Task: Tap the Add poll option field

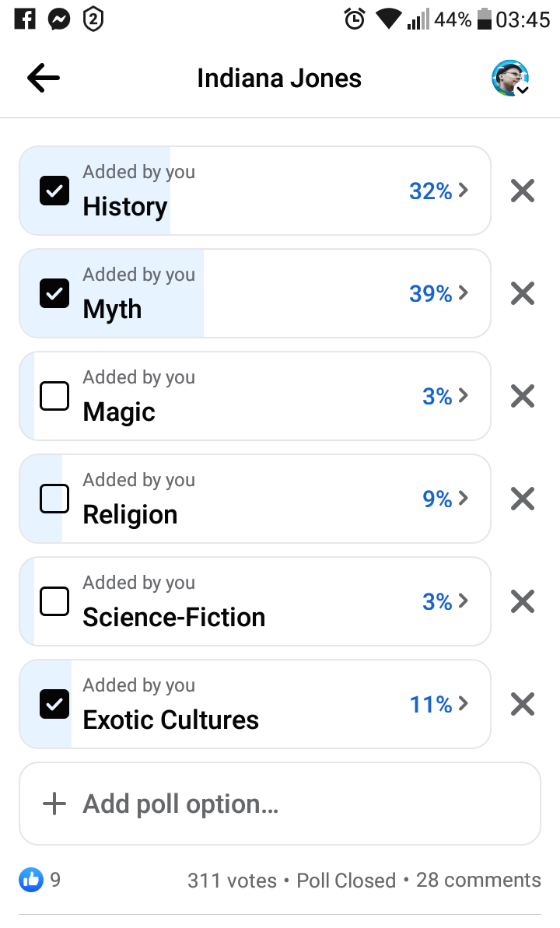Action: (x=280, y=804)
